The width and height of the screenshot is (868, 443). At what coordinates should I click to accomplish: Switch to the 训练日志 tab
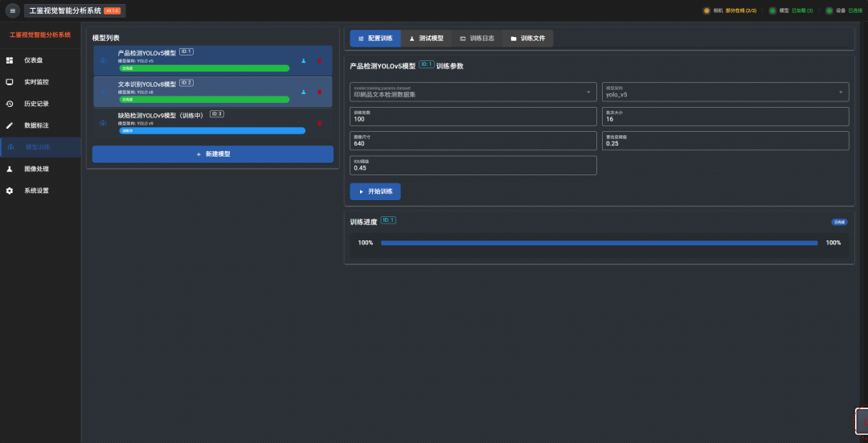[477, 39]
